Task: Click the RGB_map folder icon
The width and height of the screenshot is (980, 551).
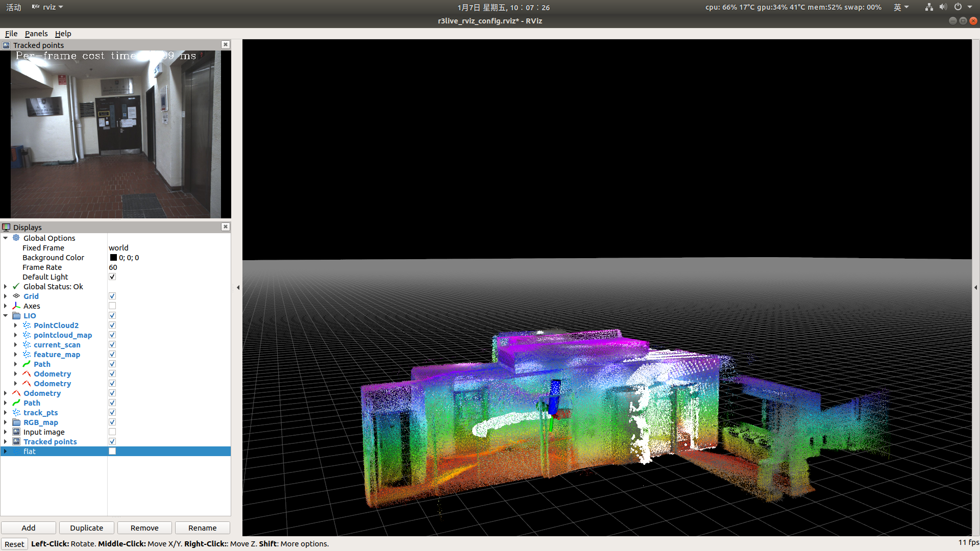Action: pyautogui.click(x=16, y=422)
